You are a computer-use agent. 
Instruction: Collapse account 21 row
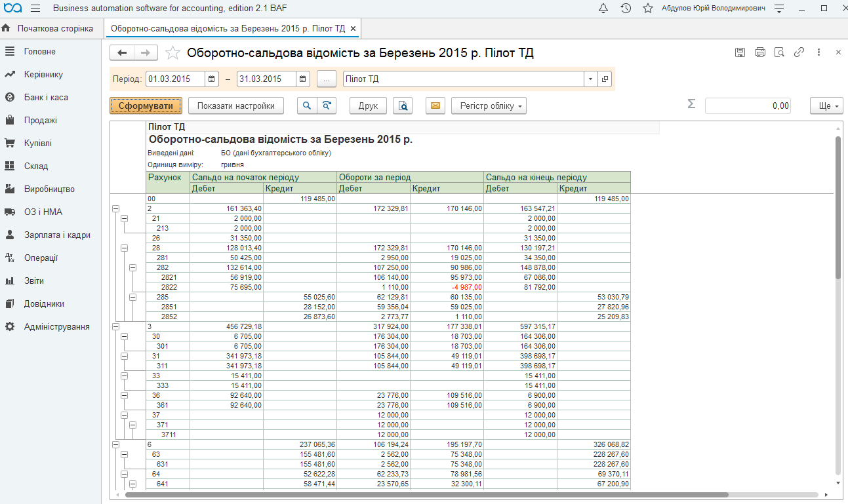tap(124, 218)
